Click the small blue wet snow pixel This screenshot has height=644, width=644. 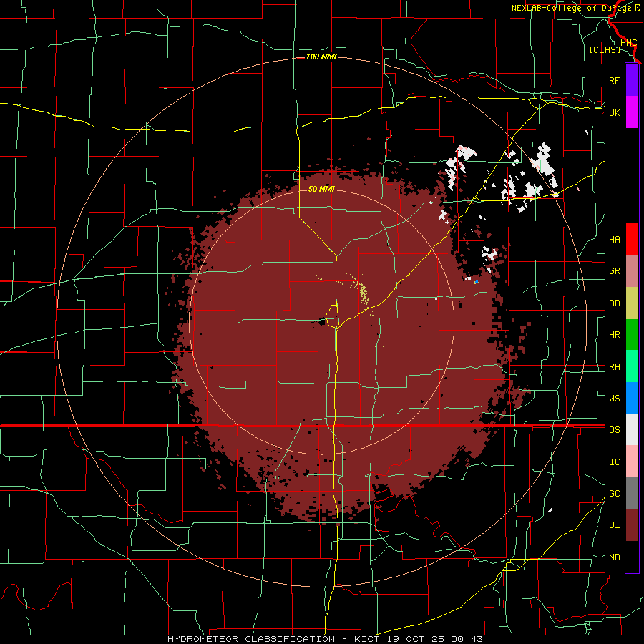(477, 282)
